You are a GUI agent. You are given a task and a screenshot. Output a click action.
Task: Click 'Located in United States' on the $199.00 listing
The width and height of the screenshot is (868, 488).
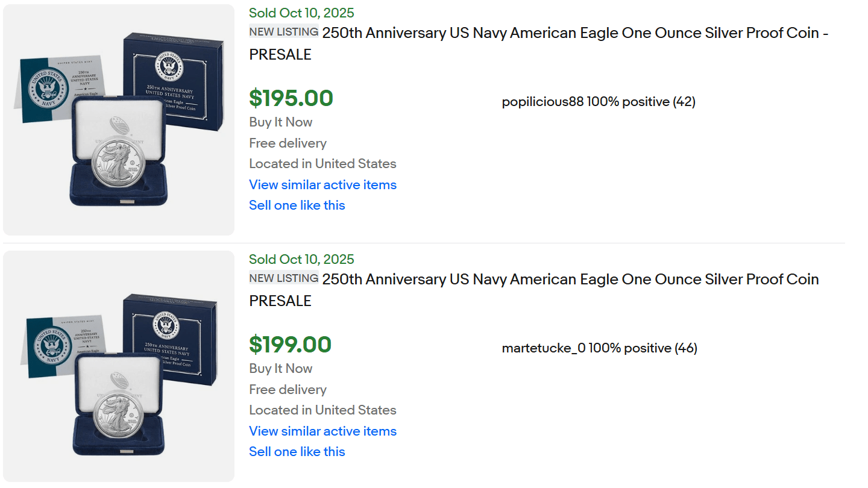pyautogui.click(x=322, y=410)
